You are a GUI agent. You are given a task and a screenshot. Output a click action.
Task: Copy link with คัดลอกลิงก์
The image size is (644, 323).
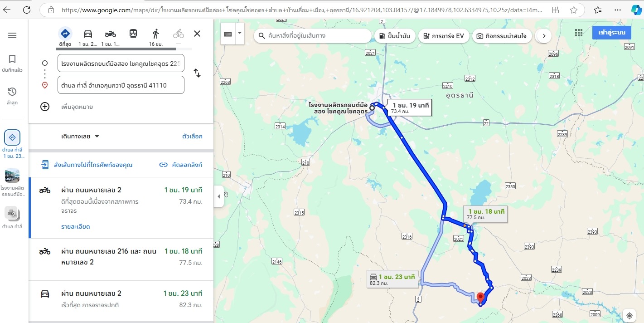tap(180, 165)
